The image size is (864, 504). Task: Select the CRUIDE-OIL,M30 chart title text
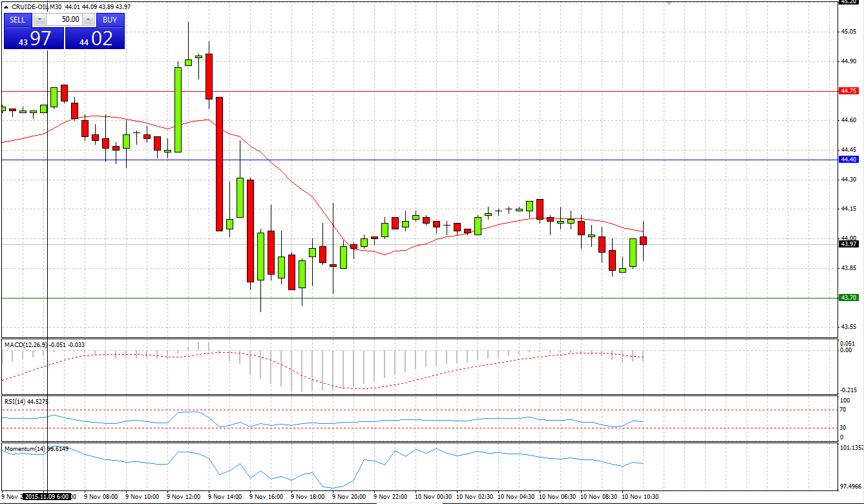click(37, 6)
